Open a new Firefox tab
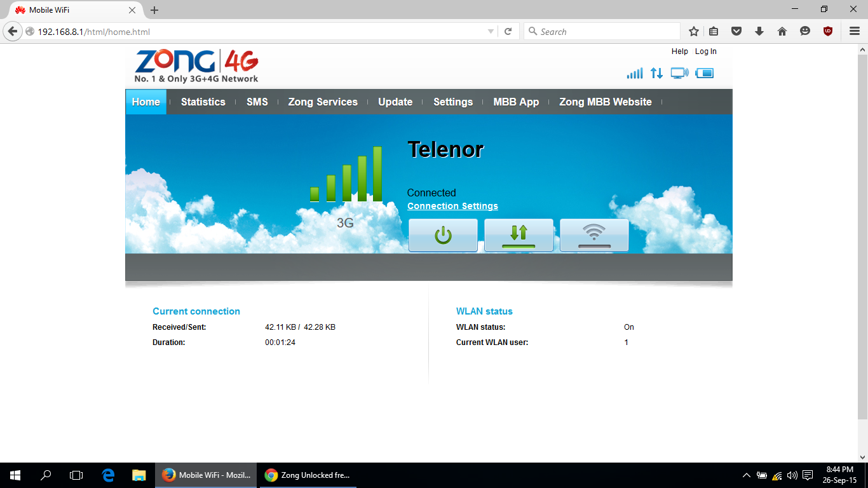 154,10
